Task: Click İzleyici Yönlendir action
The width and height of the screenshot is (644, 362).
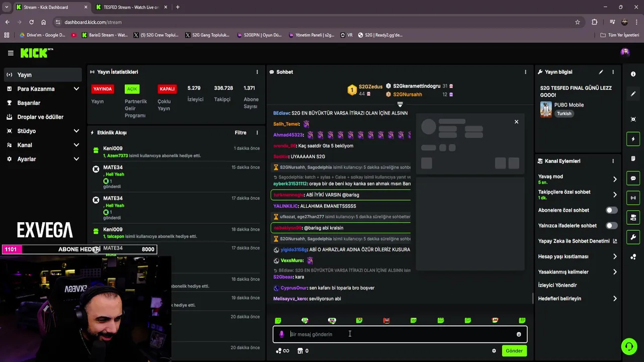Action: (x=557, y=285)
